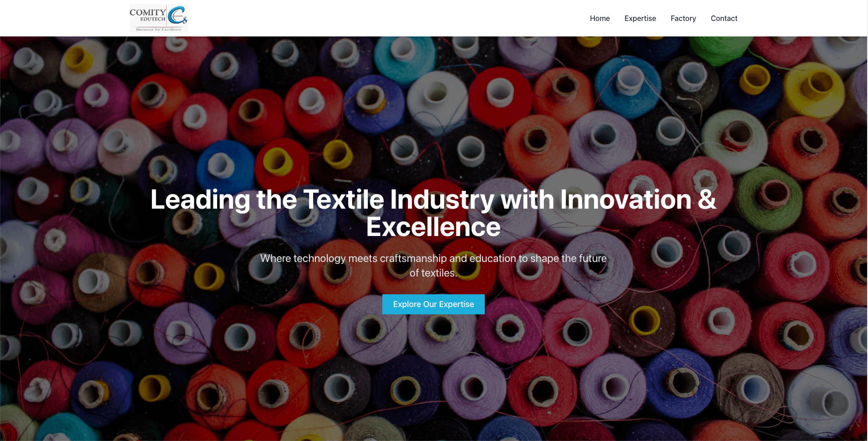
Task: Click the ampersand in the hero headline
Action: 707,200
